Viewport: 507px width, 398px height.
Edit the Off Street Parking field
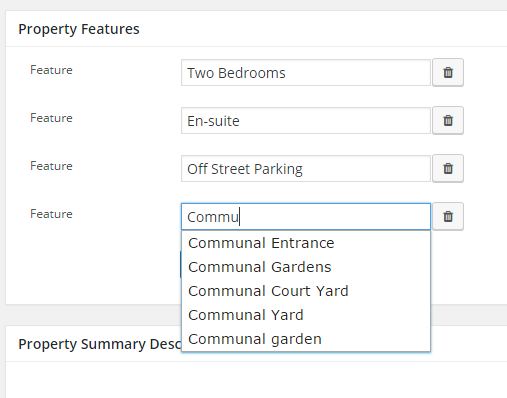pos(306,169)
